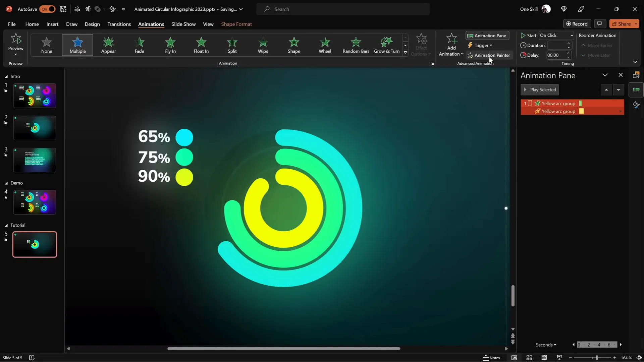Click Add Animation

pyautogui.click(x=451, y=45)
